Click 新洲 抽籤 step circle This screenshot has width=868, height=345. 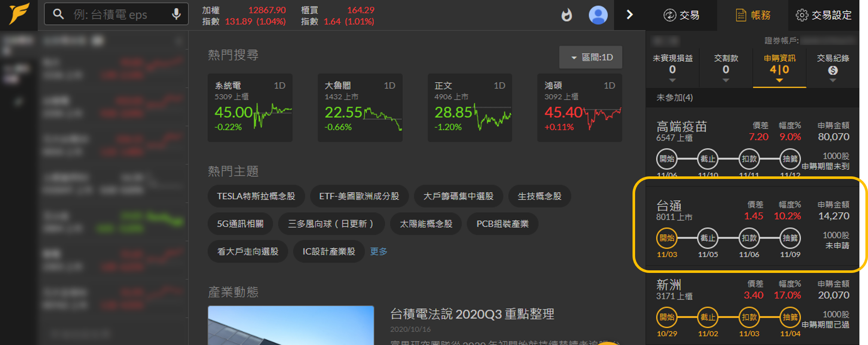point(790,318)
